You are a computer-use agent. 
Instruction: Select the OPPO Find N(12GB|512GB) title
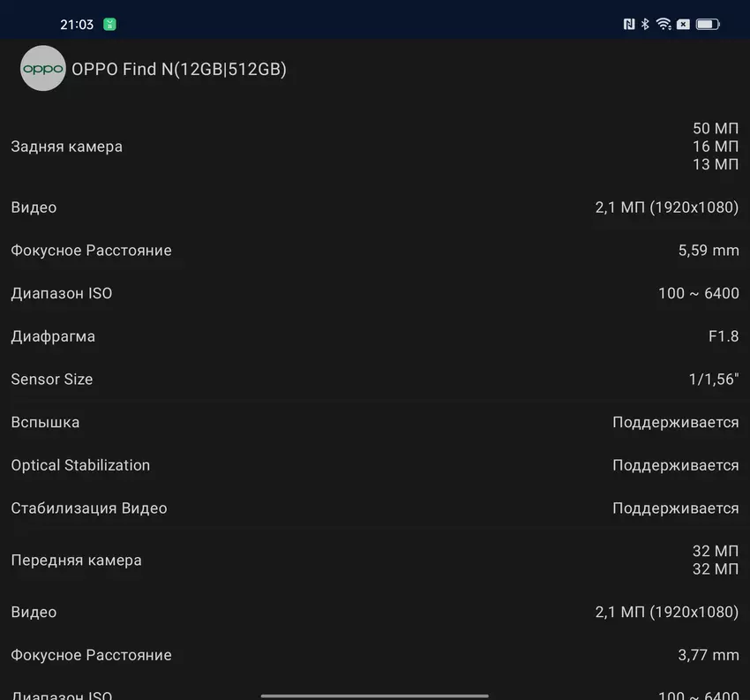[179, 69]
